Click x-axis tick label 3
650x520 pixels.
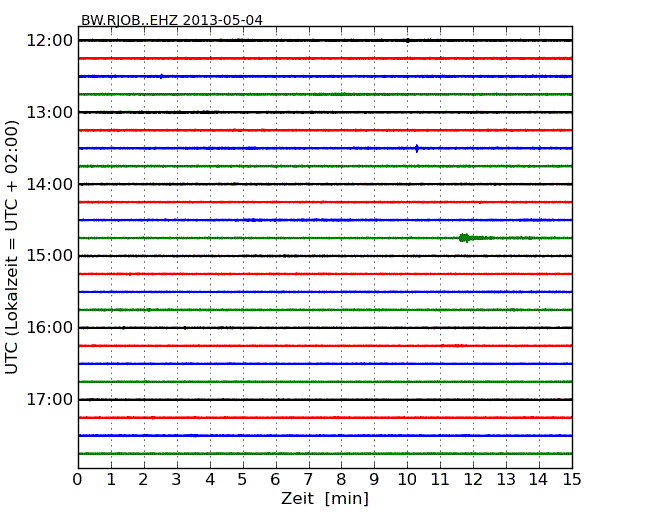coord(177,479)
